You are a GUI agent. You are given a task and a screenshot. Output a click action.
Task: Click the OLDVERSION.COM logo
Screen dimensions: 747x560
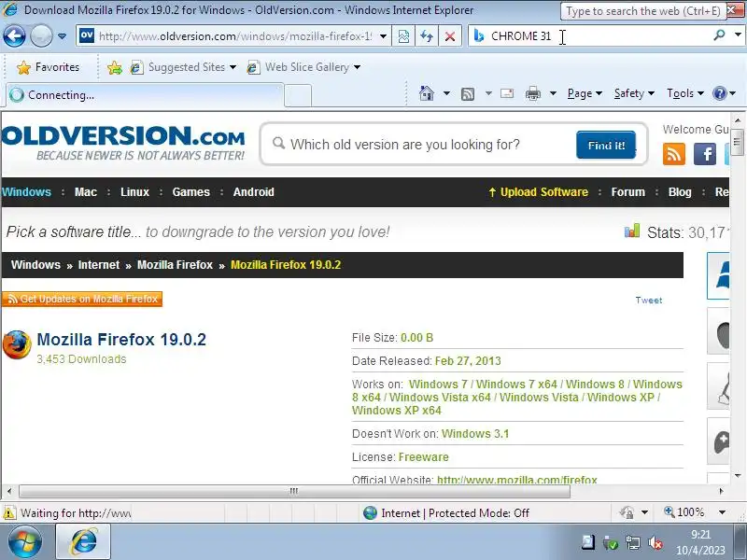pos(123,143)
